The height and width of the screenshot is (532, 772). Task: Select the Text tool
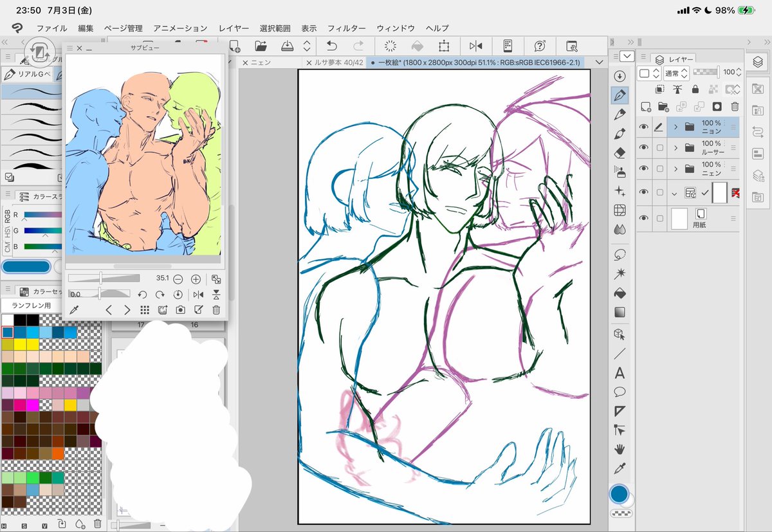pos(620,373)
